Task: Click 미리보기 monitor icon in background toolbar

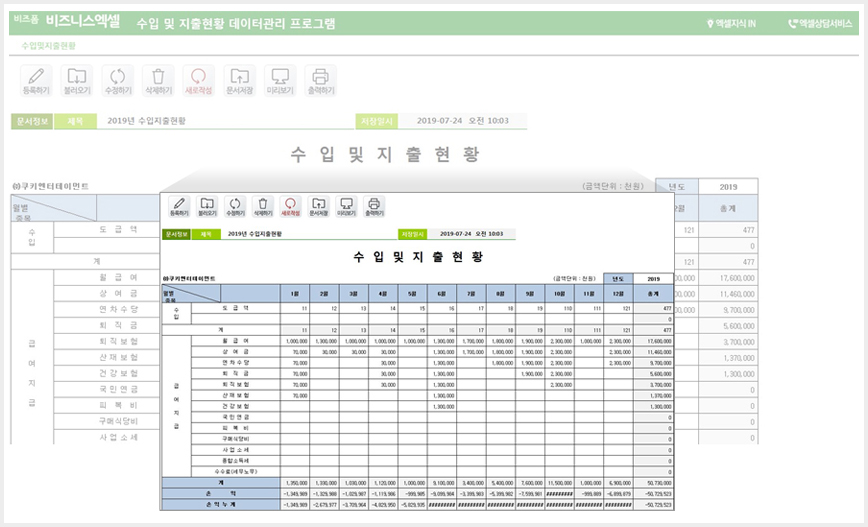Action: [280, 81]
